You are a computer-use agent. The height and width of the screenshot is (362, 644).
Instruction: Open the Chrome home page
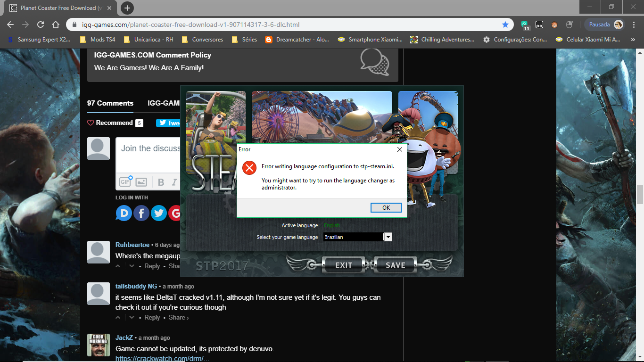(56, 25)
